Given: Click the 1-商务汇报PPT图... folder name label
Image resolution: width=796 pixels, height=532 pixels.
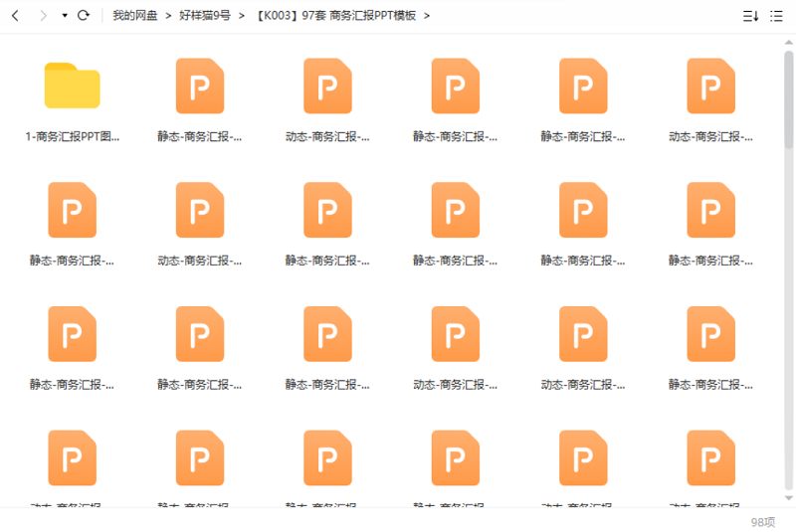Looking at the screenshot, I should [x=72, y=136].
